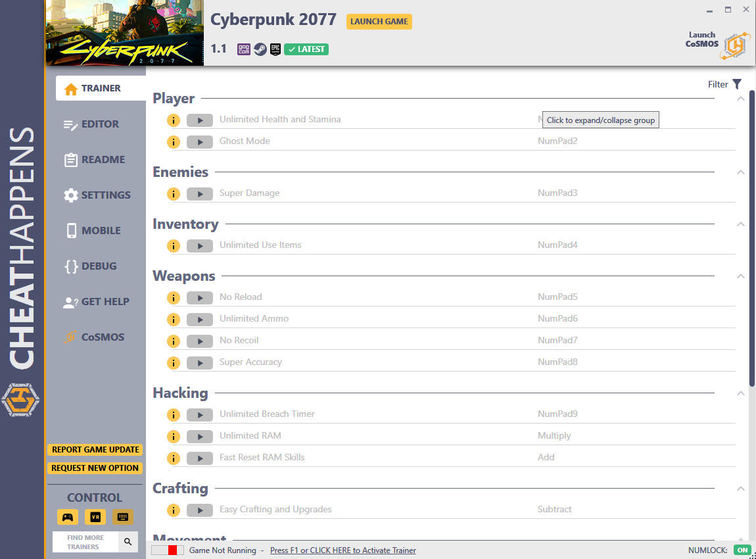This screenshot has height=559, width=756.
Task: Launch CoSMOS via the hexagon logo
Action: pyautogui.click(x=735, y=46)
